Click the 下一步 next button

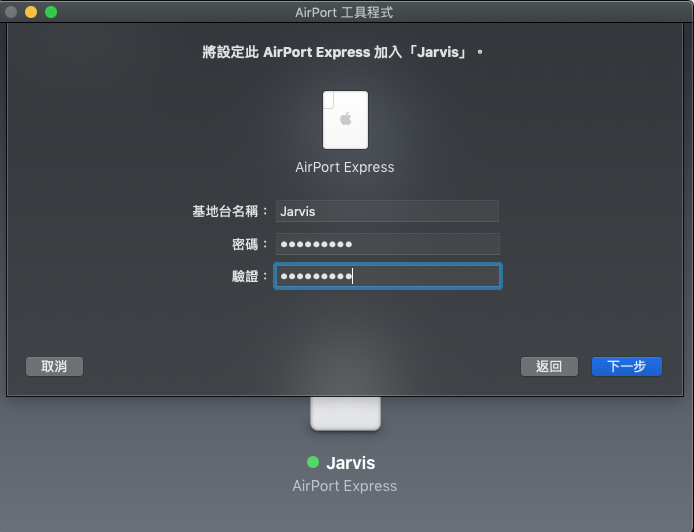point(627,366)
